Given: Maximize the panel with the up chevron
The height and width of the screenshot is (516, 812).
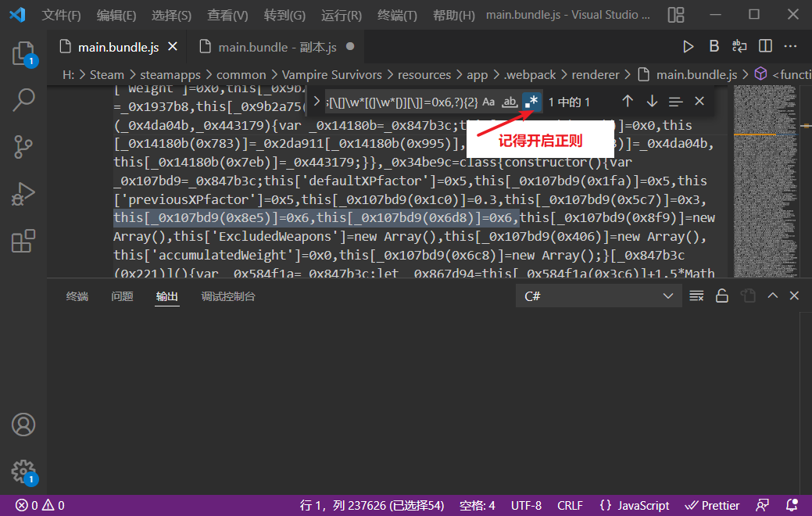Looking at the screenshot, I should pos(773,296).
